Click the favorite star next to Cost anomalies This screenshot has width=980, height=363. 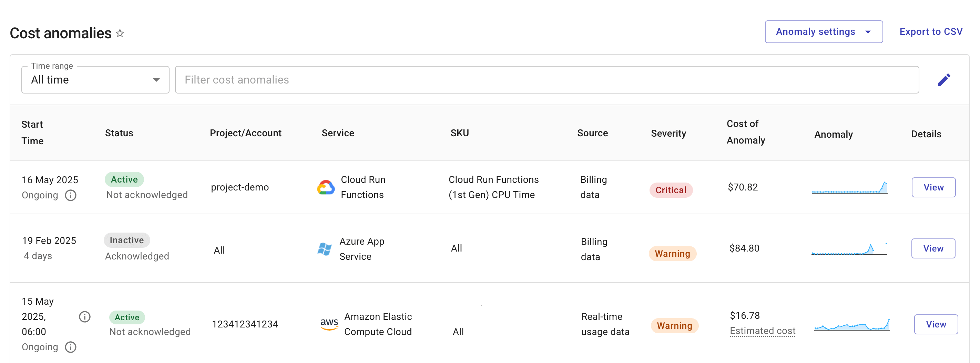point(120,33)
